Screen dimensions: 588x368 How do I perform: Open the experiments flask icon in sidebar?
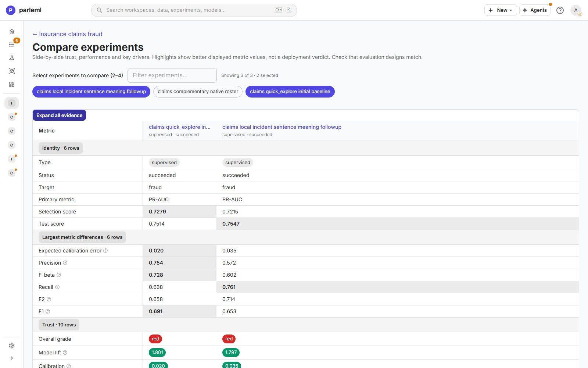[12, 58]
